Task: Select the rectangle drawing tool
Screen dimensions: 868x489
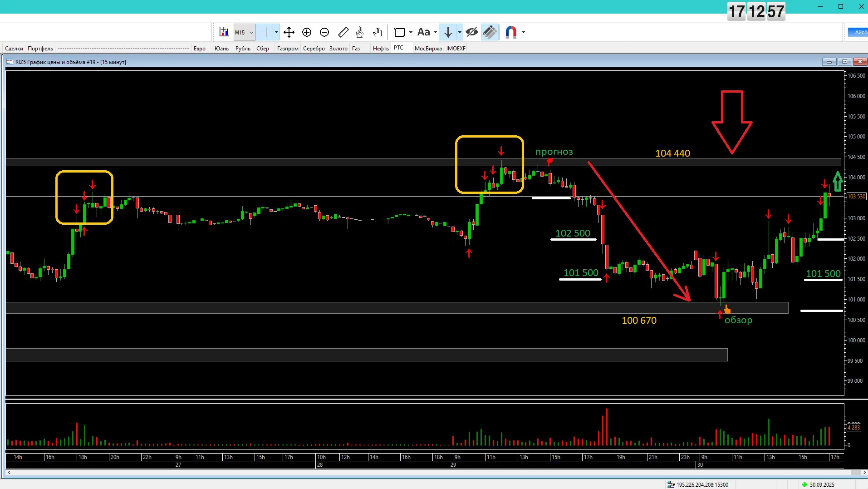Action: click(x=400, y=32)
